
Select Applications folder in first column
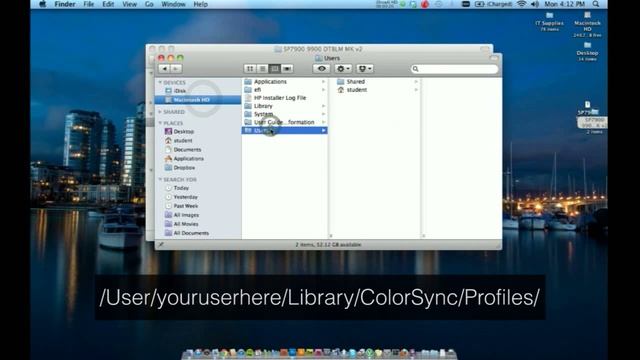click(x=284, y=82)
